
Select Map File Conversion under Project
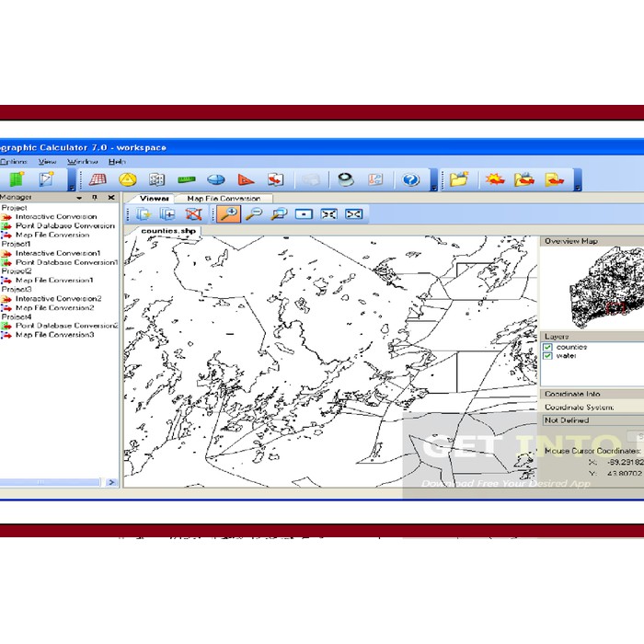tap(52, 235)
